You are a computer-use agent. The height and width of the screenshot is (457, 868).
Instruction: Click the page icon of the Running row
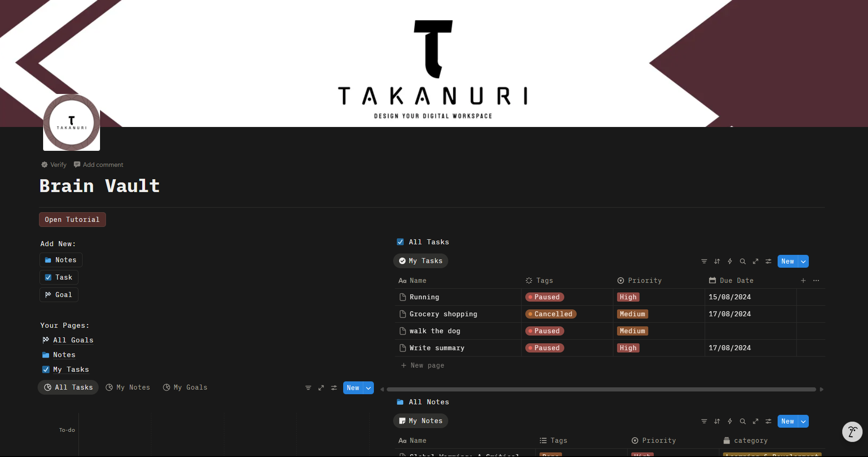(403, 297)
